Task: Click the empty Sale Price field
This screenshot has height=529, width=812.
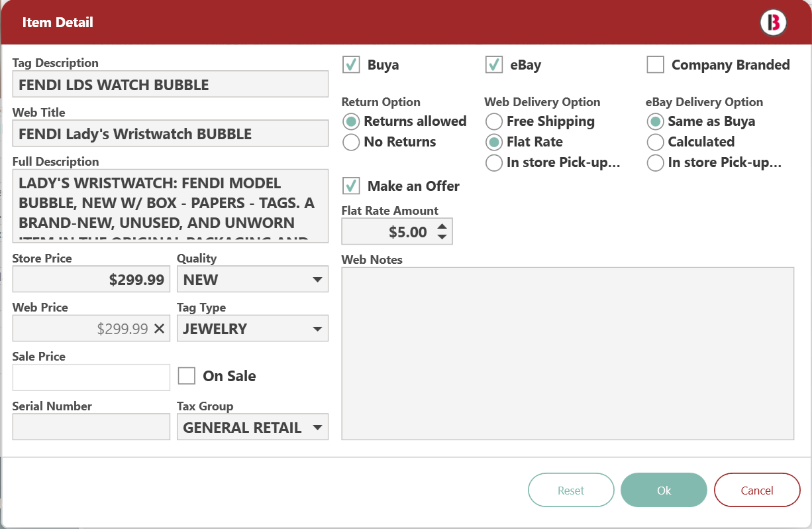Action: click(x=91, y=377)
